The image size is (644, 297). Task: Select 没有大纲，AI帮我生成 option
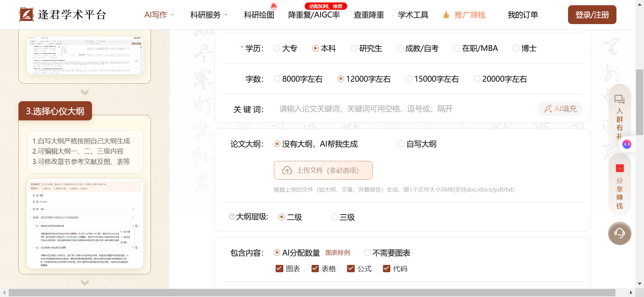pos(277,144)
